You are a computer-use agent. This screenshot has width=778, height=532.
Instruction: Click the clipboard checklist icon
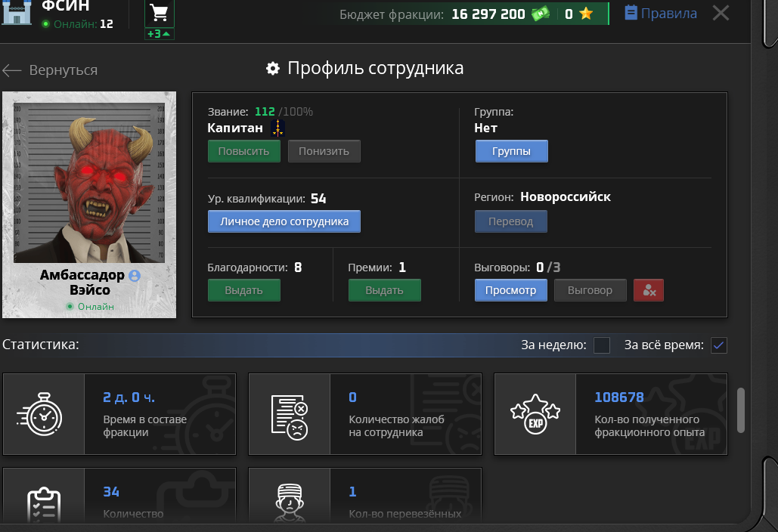[44, 504]
